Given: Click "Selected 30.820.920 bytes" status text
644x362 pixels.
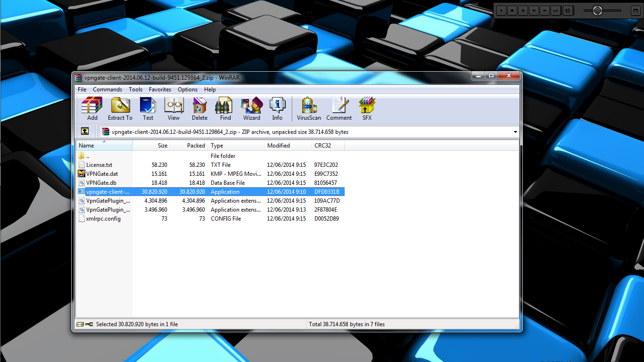Looking at the screenshot, I should [x=137, y=324].
